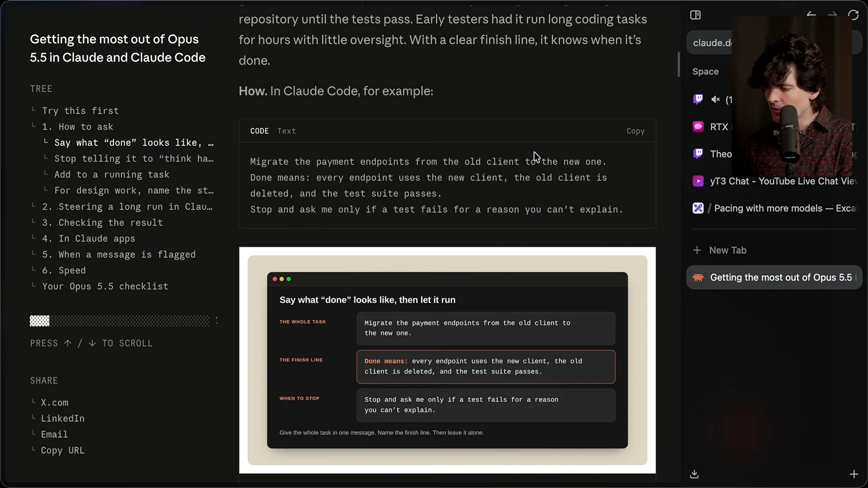Open Pacing with more models Excalidraw tab
868x488 pixels.
pos(775,208)
